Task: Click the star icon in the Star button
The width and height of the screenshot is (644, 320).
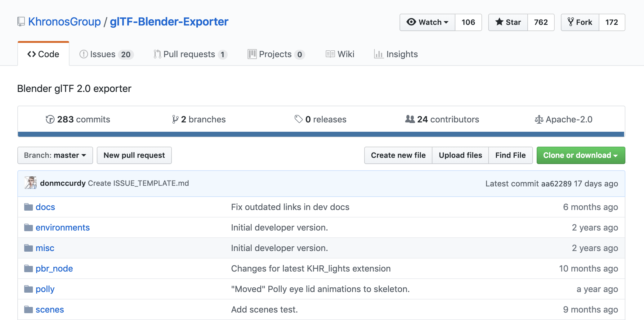Action: tap(499, 22)
